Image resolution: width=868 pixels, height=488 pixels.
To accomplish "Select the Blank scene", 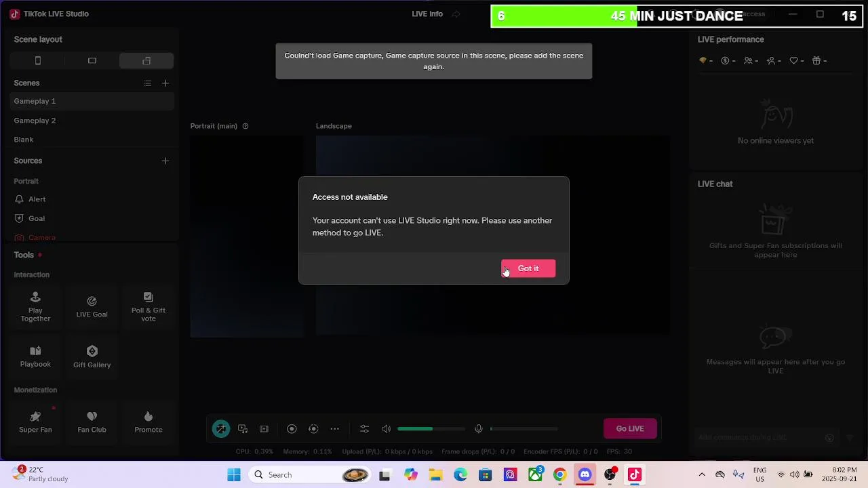I will click(x=93, y=140).
